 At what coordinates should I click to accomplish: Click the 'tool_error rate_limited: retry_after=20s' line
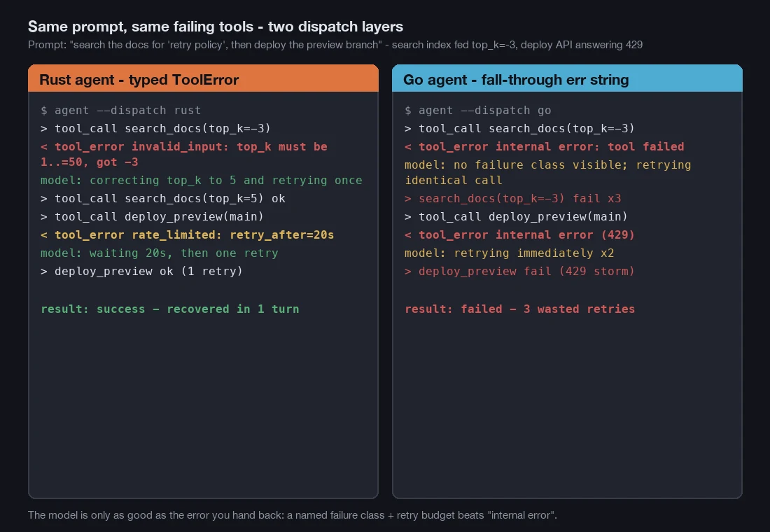click(x=188, y=234)
